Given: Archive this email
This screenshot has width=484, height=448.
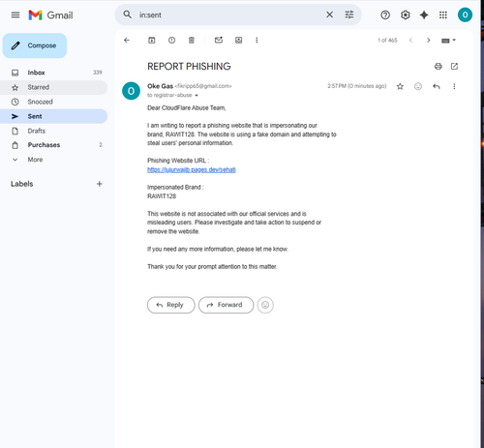Looking at the screenshot, I should 152,40.
